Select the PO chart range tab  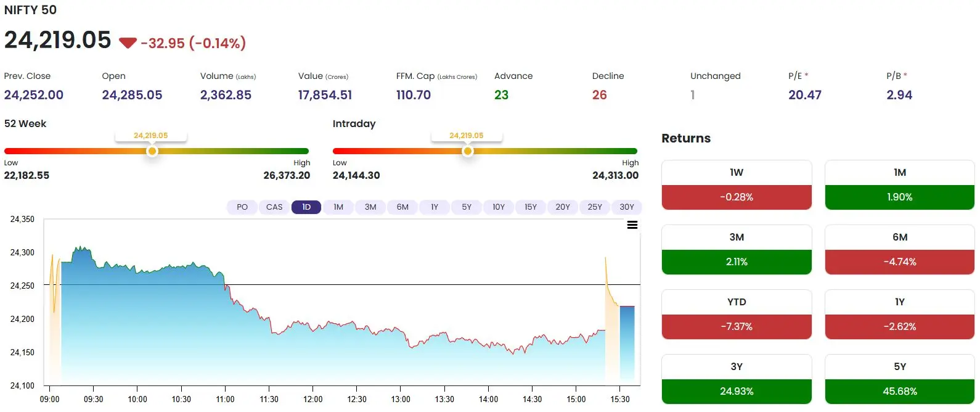[x=242, y=207]
